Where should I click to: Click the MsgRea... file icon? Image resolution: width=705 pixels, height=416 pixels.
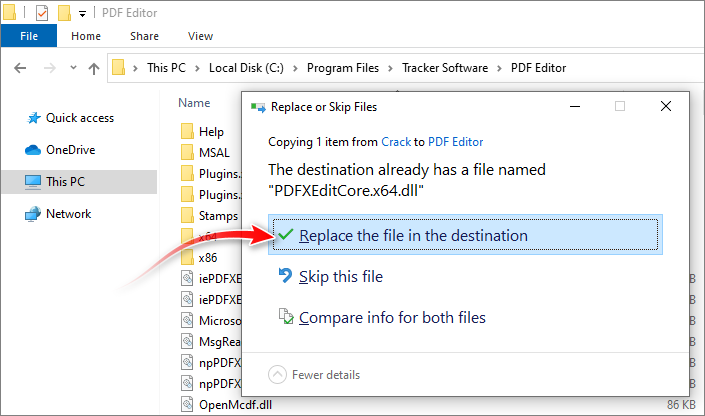tap(187, 341)
